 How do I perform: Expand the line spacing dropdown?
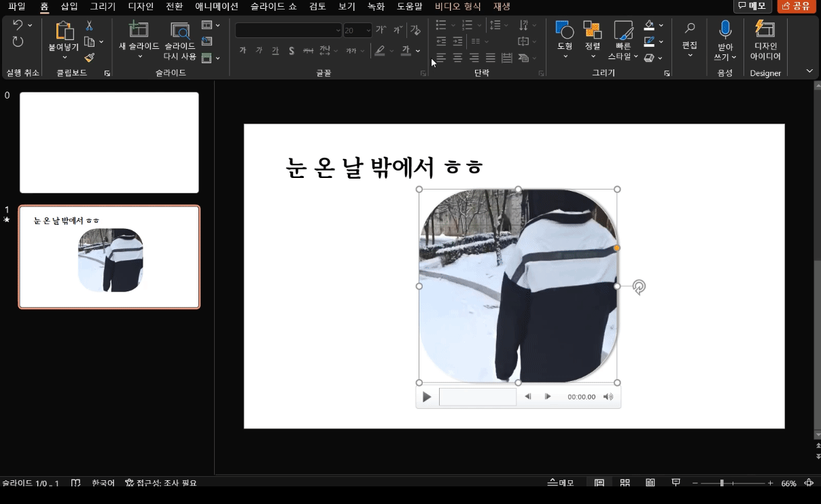[x=507, y=25]
